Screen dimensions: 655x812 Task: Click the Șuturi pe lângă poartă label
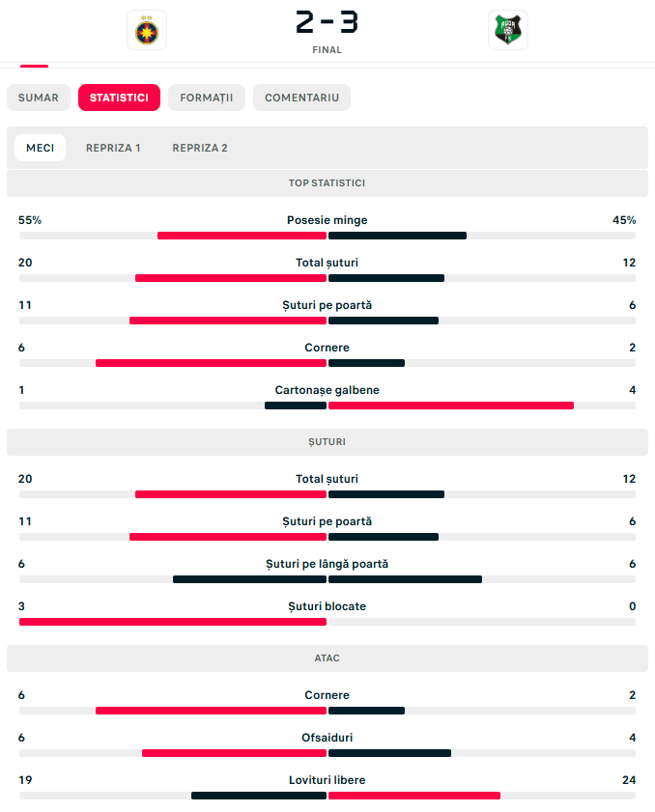pos(327,564)
